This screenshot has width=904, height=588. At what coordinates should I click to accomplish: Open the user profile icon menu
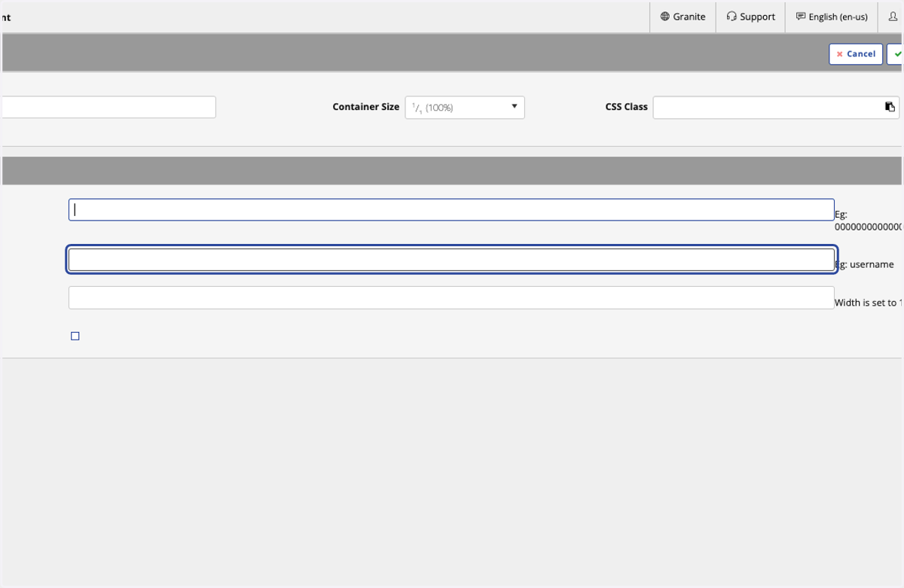pyautogui.click(x=893, y=17)
